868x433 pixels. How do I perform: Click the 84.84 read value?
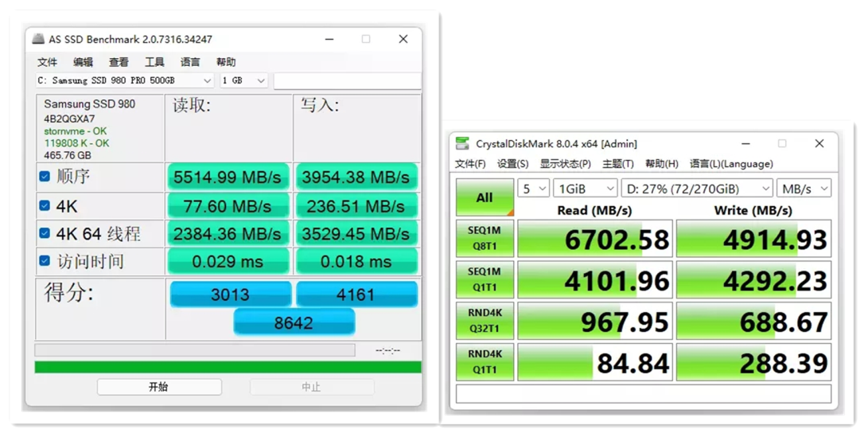pyautogui.click(x=595, y=362)
